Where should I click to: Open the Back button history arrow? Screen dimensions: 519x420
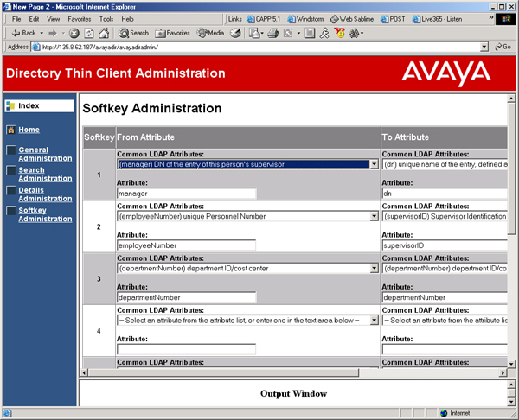click(x=42, y=33)
